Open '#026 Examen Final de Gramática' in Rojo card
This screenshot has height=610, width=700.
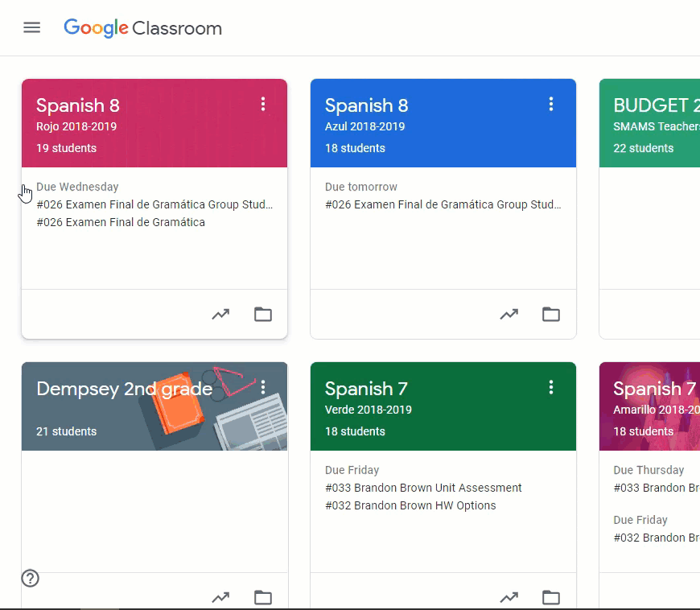coord(121,222)
